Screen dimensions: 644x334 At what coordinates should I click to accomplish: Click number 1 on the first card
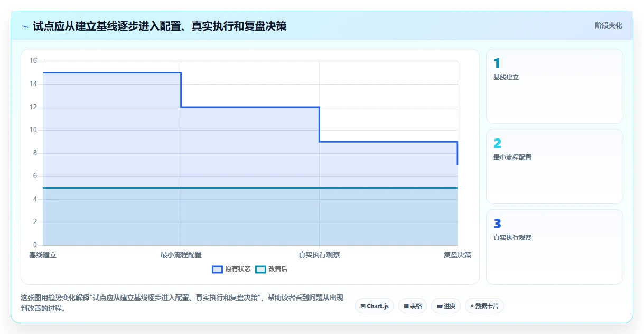tap(497, 63)
